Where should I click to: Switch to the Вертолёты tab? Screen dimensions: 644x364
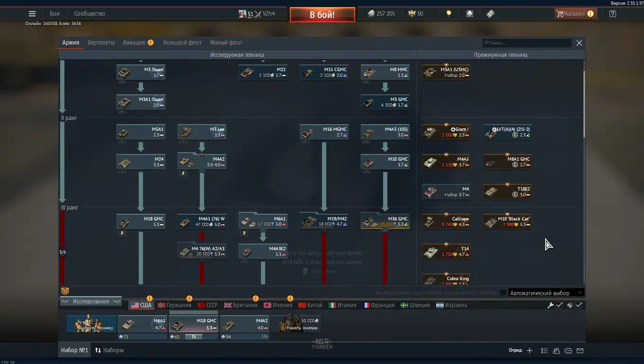tap(101, 43)
